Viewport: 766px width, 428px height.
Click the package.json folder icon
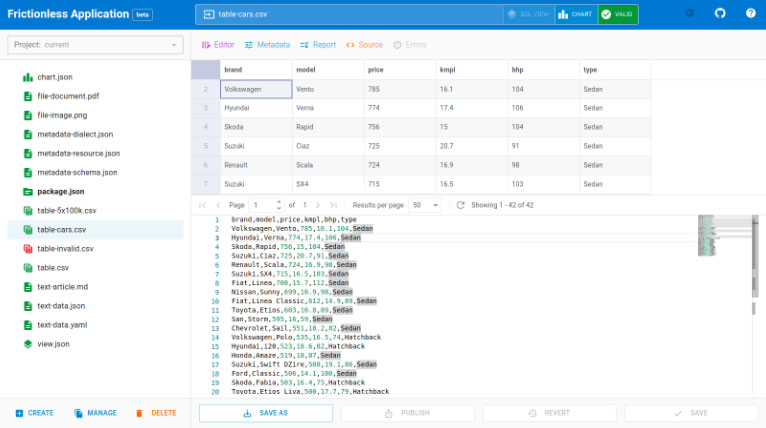[x=28, y=192]
